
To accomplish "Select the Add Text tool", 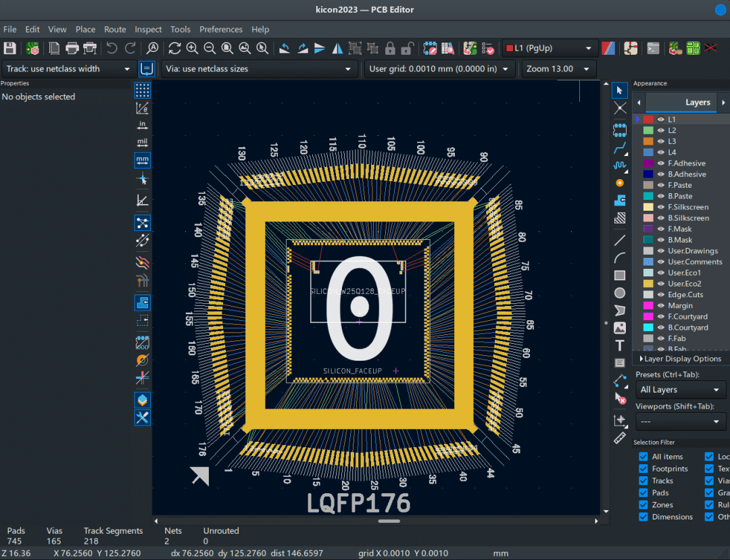I will tap(619, 345).
